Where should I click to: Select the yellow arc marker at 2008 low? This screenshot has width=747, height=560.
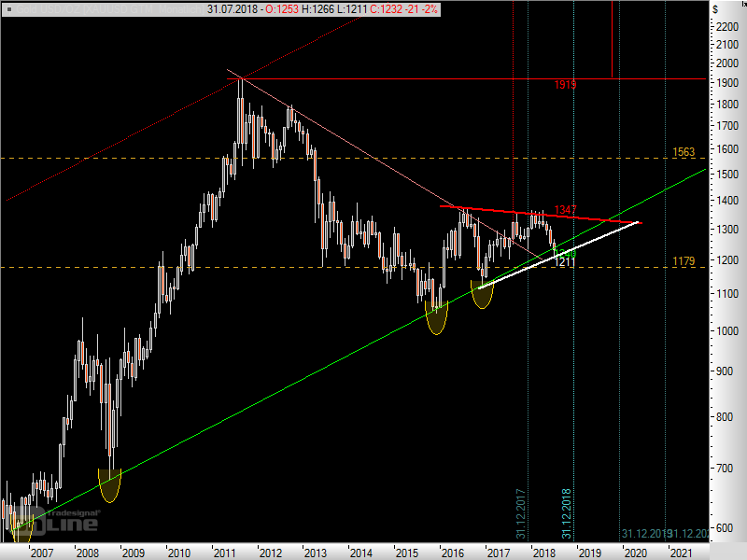click(110, 487)
